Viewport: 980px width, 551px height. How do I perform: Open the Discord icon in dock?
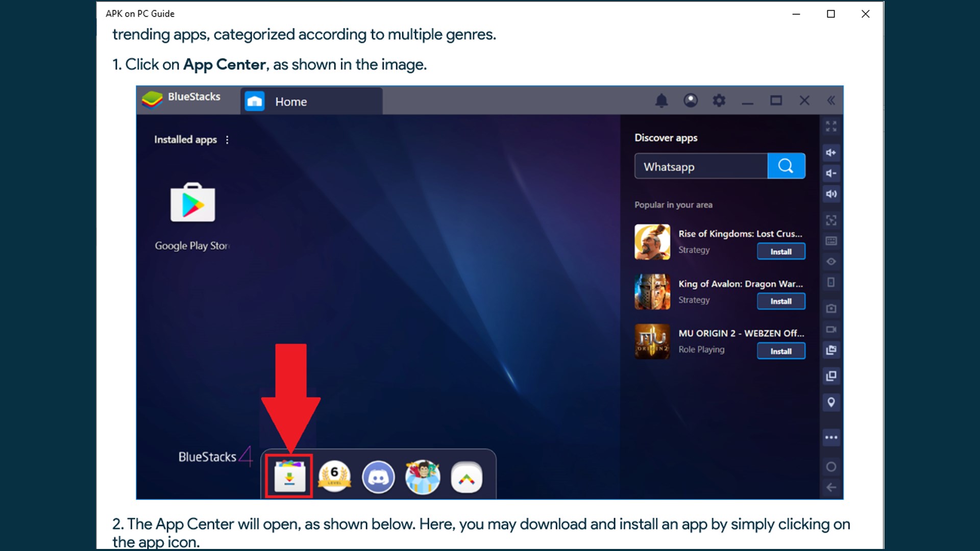pyautogui.click(x=378, y=478)
